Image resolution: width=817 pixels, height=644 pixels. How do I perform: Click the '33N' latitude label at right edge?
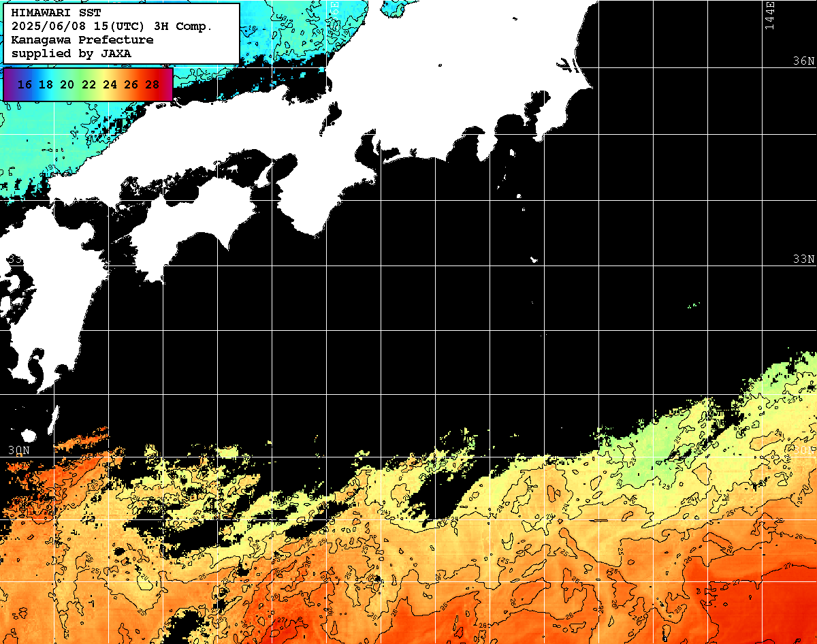(804, 259)
